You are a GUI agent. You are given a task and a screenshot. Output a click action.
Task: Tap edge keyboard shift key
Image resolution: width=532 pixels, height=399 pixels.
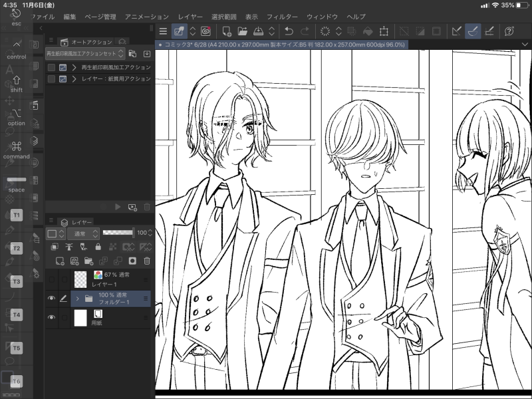tap(16, 84)
